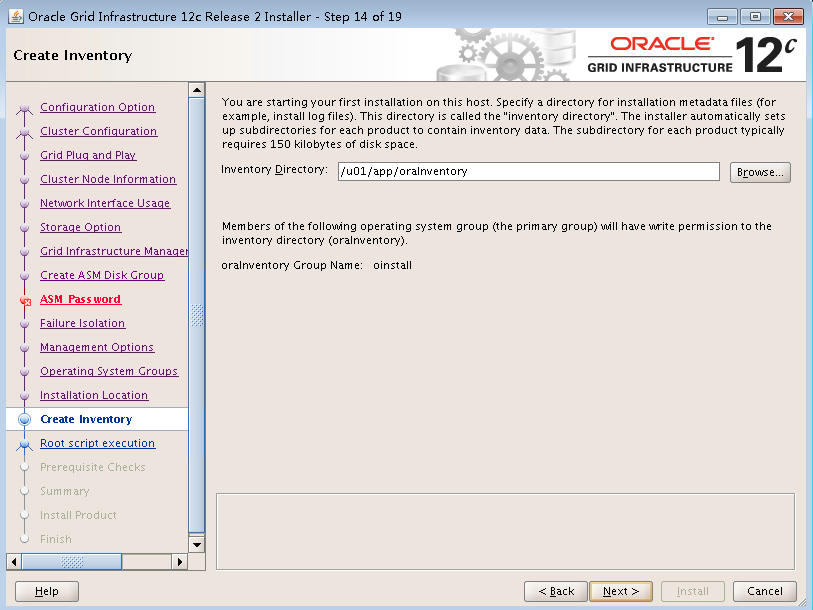
Task: Click the 'Inventory Directory:' label
Action: (274, 170)
